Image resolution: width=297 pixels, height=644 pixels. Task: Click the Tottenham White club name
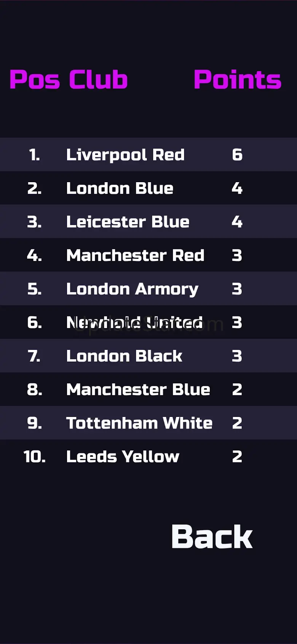pyautogui.click(x=139, y=423)
